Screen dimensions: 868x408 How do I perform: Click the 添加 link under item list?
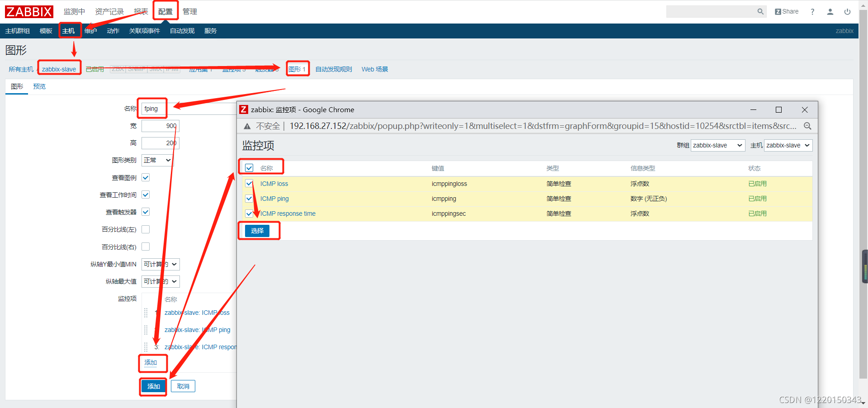point(151,363)
